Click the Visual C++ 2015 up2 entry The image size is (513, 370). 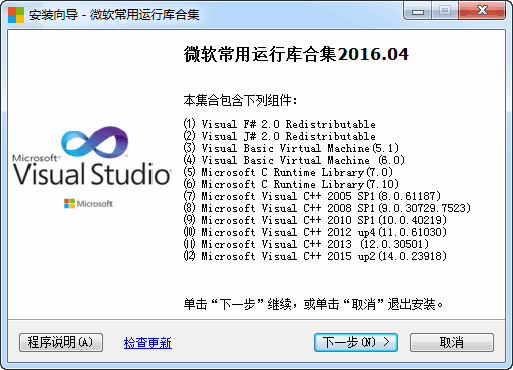(315, 256)
